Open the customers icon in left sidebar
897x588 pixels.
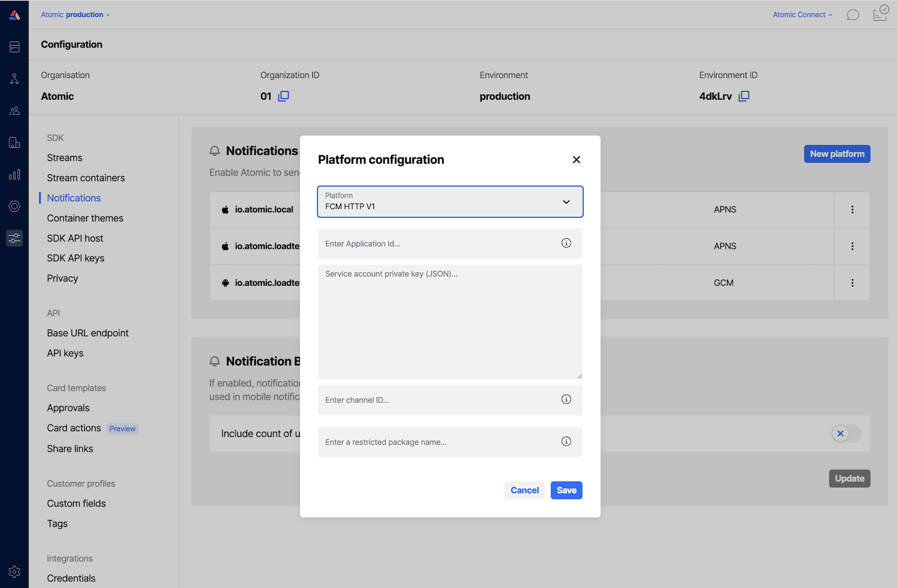[15, 111]
